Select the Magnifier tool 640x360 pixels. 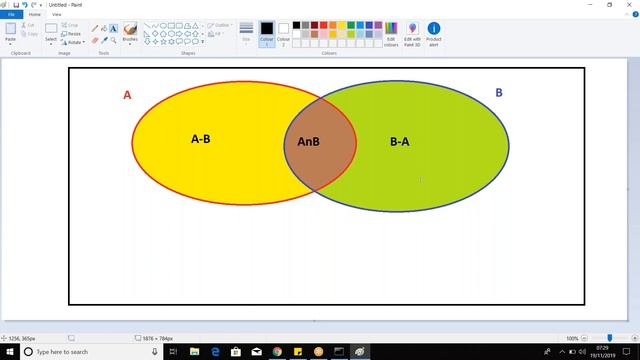(x=113, y=40)
